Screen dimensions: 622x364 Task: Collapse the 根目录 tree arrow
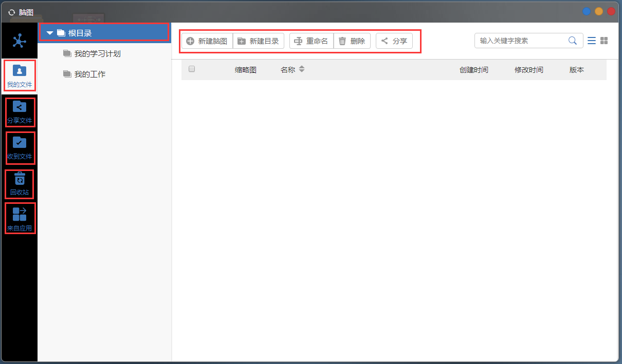(50, 33)
